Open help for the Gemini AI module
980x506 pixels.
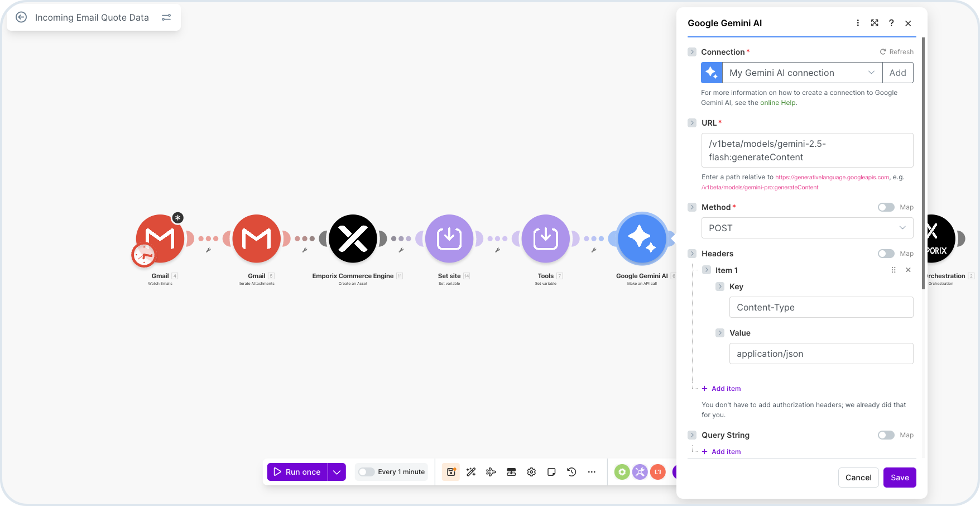coord(891,23)
